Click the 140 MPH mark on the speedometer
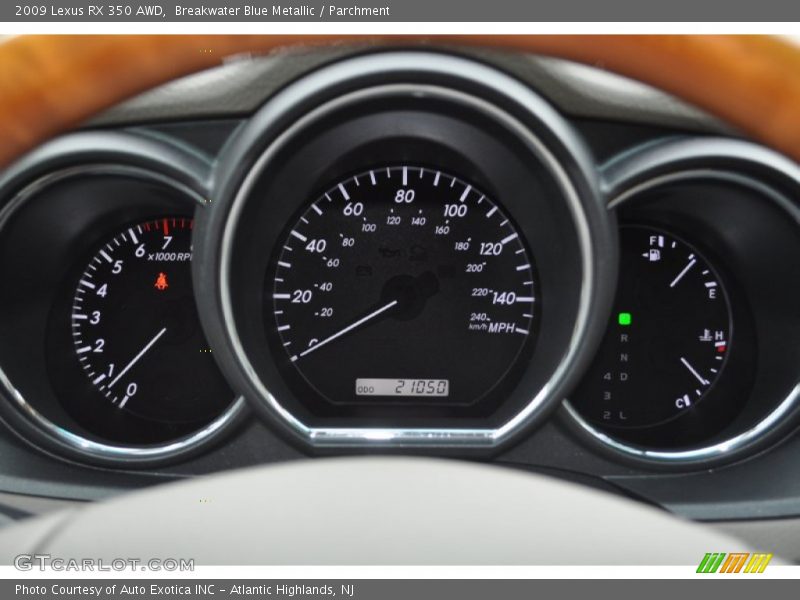Image resolution: width=800 pixels, height=600 pixels. click(x=504, y=298)
